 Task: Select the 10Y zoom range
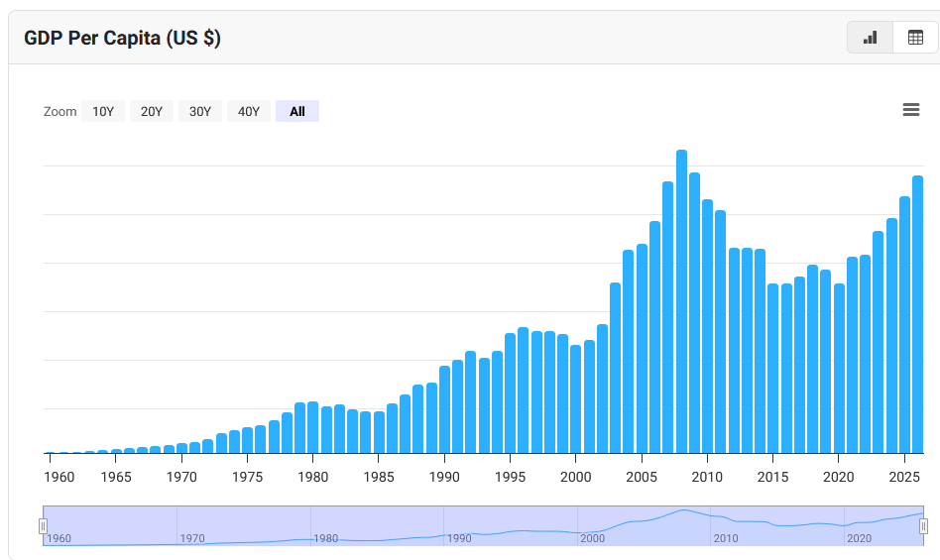(103, 111)
